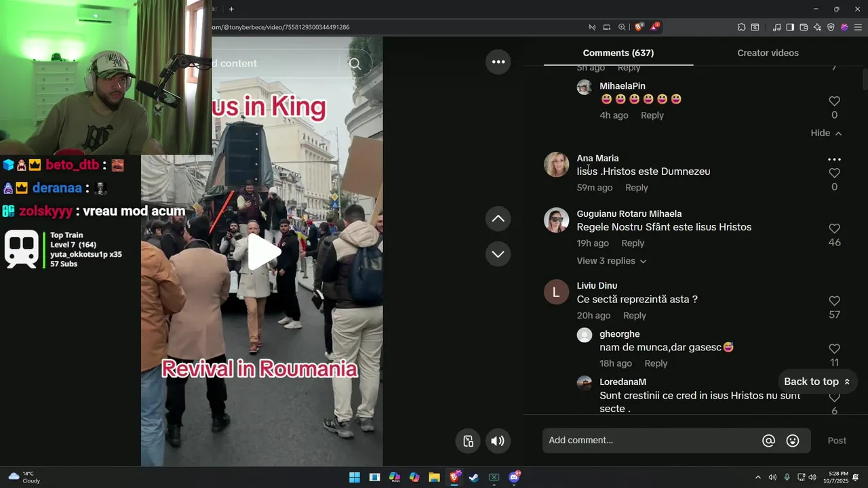The height and width of the screenshot is (488, 868).
Task: Open the Brave Shields icon in address bar
Action: [639, 27]
